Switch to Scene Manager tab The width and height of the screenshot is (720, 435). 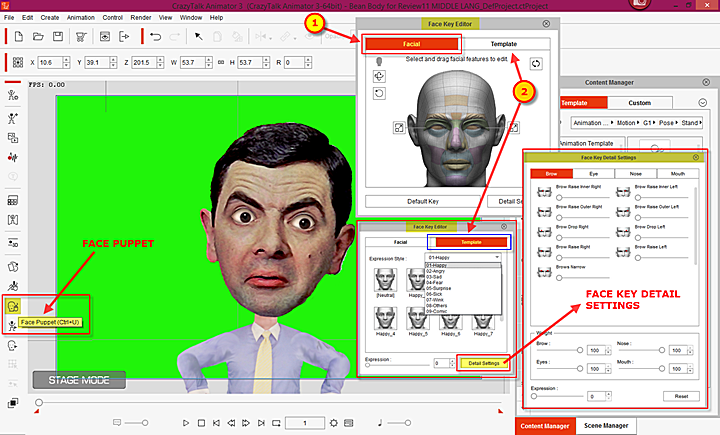click(x=606, y=426)
